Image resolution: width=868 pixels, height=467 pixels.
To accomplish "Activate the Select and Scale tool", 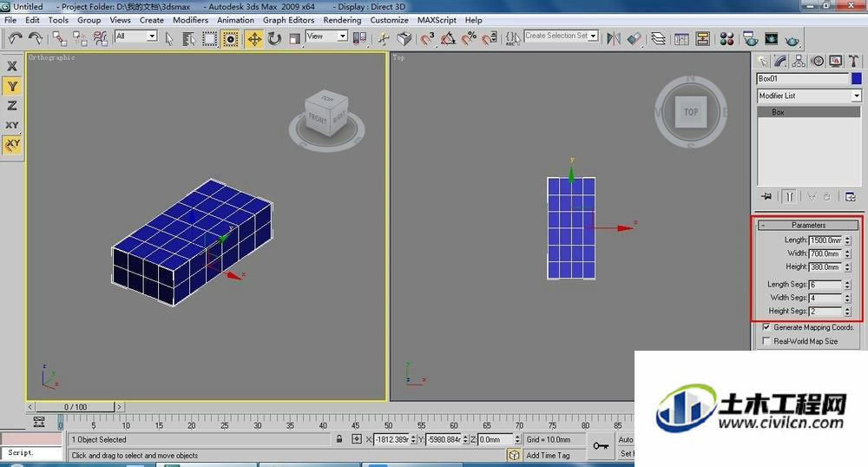I will 295,38.
